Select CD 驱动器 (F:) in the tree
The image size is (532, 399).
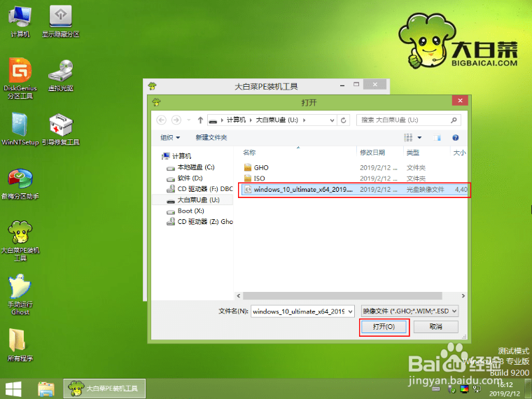[x=199, y=189]
